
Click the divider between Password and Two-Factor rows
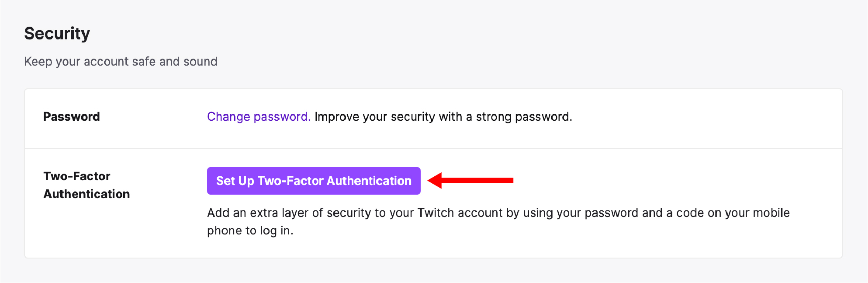point(432,148)
